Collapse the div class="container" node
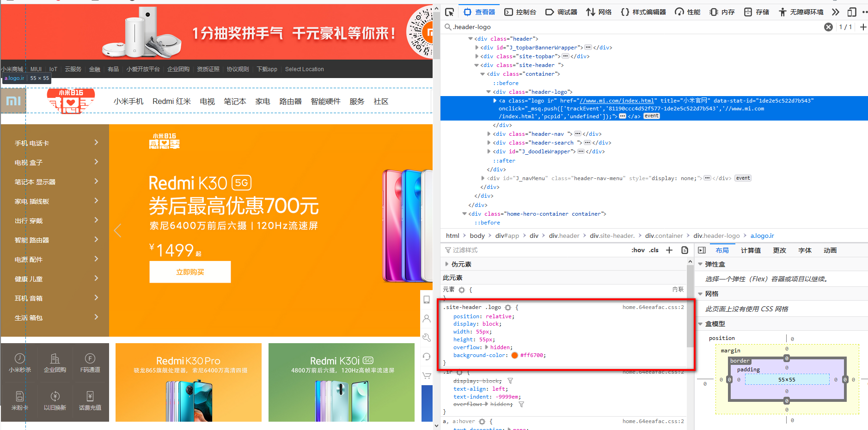868x430 pixels. click(x=483, y=74)
